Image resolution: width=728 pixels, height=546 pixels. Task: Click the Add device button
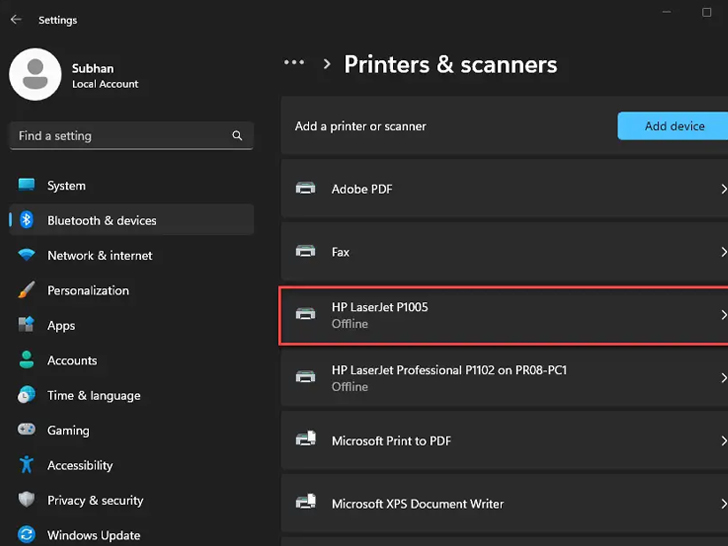point(673,126)
